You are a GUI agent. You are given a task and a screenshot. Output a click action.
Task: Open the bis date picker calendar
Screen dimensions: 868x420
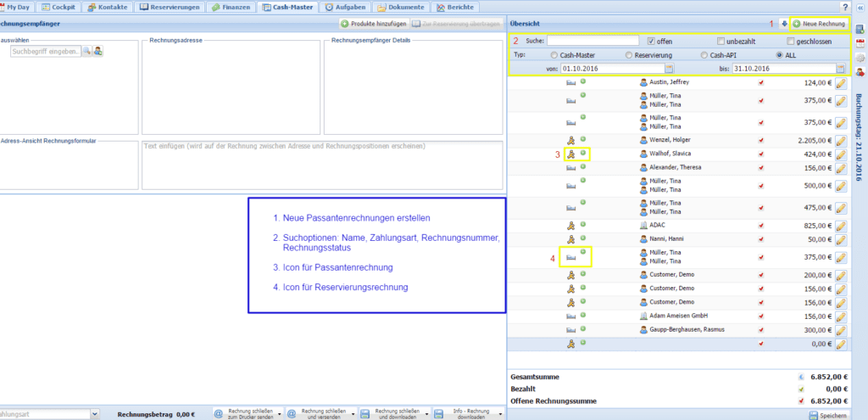coord(840,68)
